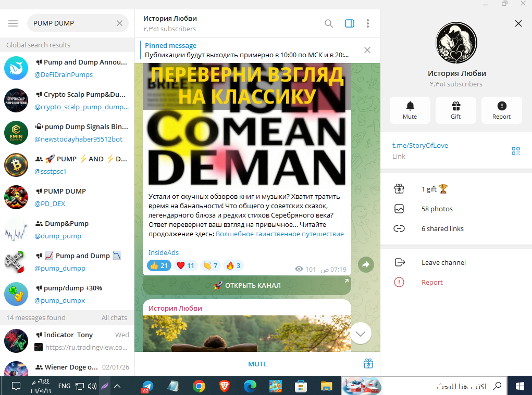This screenshot has width=532, height=395.
Task: Forward the post using share arrow
Action: pos(366,264)
